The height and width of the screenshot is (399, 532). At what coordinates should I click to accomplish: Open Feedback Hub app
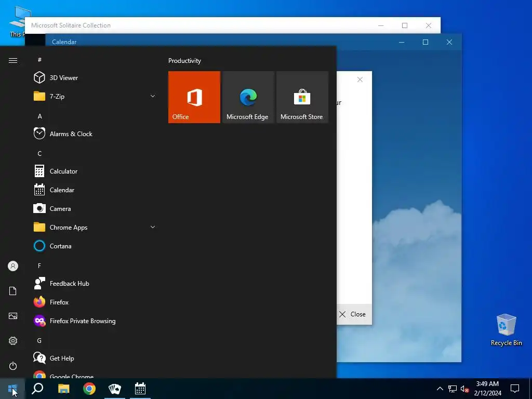click(95, 283)
